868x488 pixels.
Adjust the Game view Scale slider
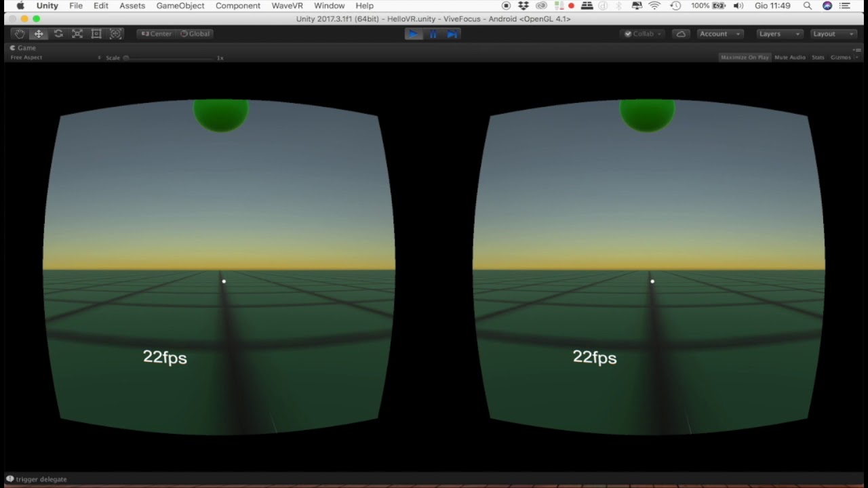point(170,58)
